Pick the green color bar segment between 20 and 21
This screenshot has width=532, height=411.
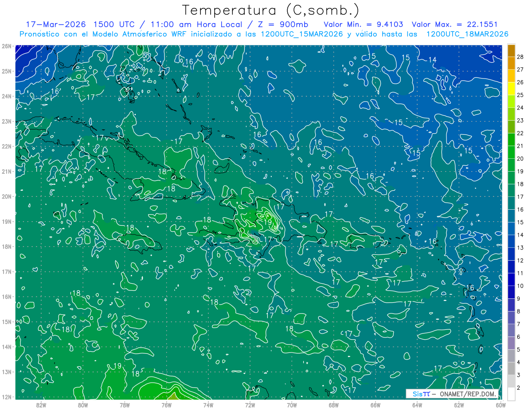pyautogui.click(x=511, y=152)
